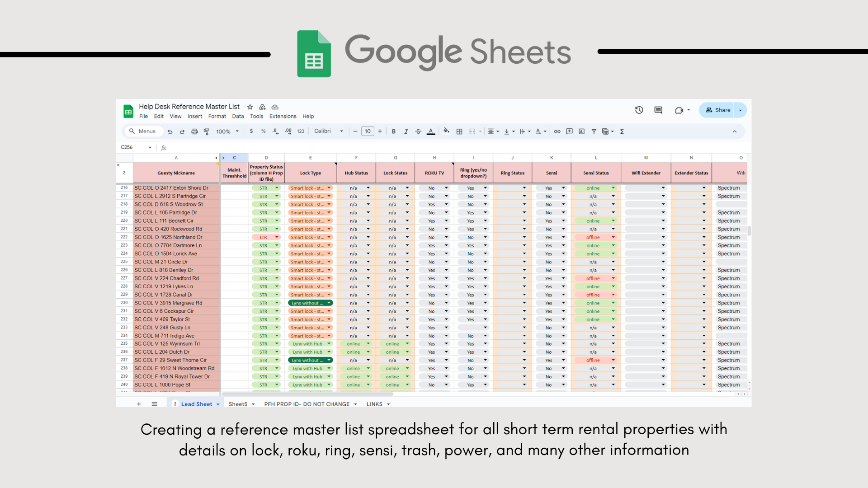Open Sensi Status dropdown for row 222
The image size is (868, 488).
(613, 237)
